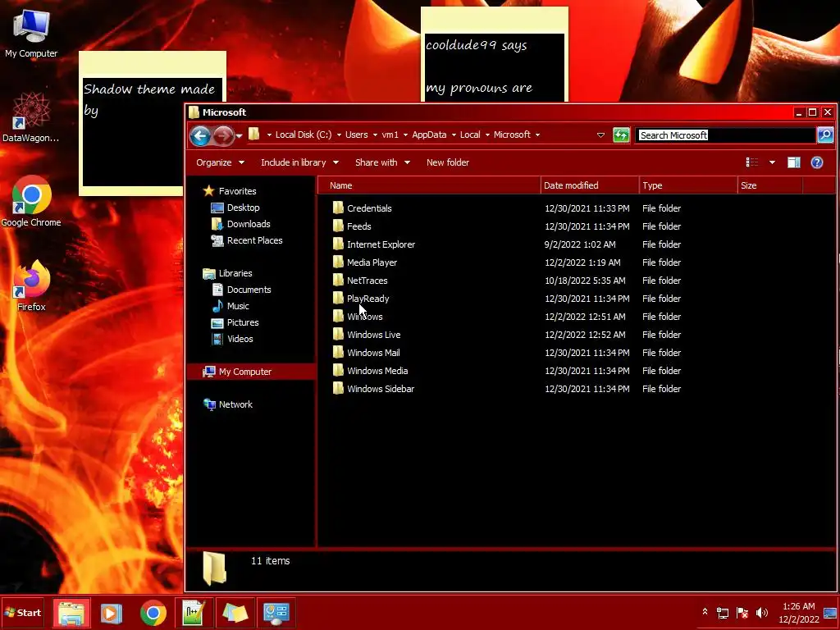
Task: Sort by the Size column header
Action: click(769, 185)
